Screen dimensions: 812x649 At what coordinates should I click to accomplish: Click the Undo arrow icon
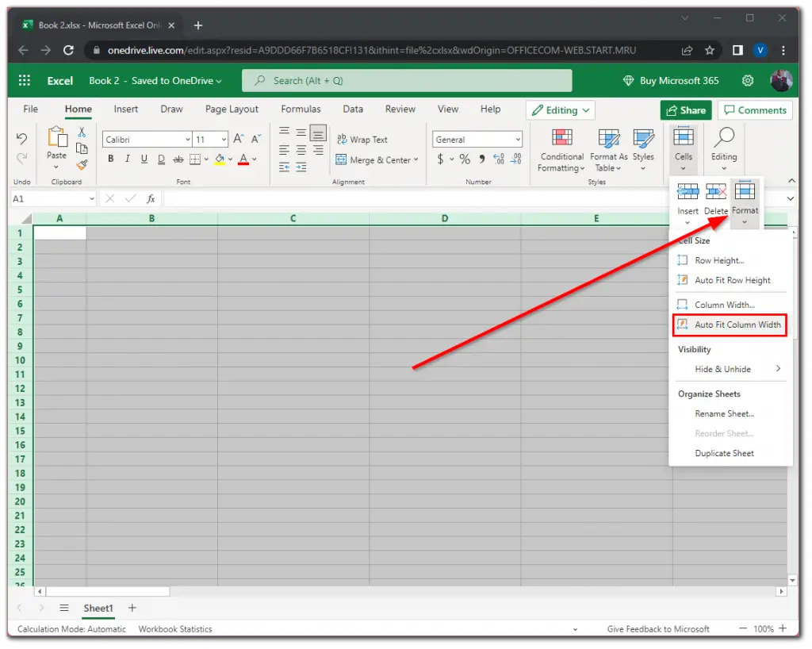pos(21,139)
